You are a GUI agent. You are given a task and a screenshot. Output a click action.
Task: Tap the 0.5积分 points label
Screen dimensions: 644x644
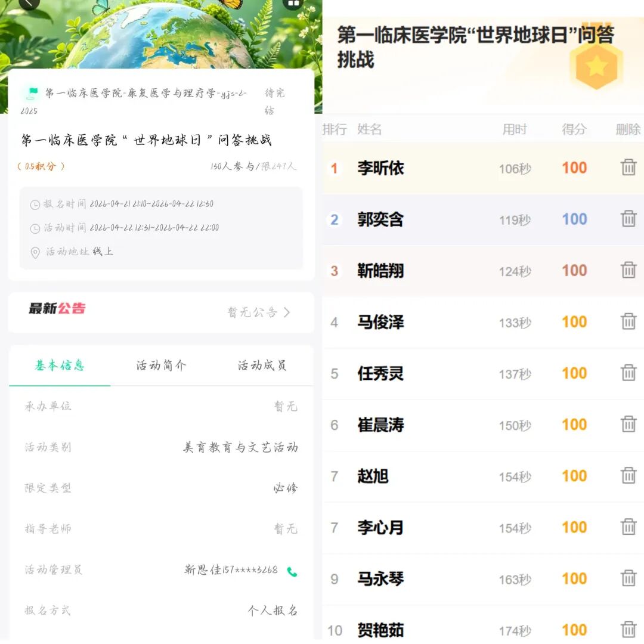click(x=41, y=166)
